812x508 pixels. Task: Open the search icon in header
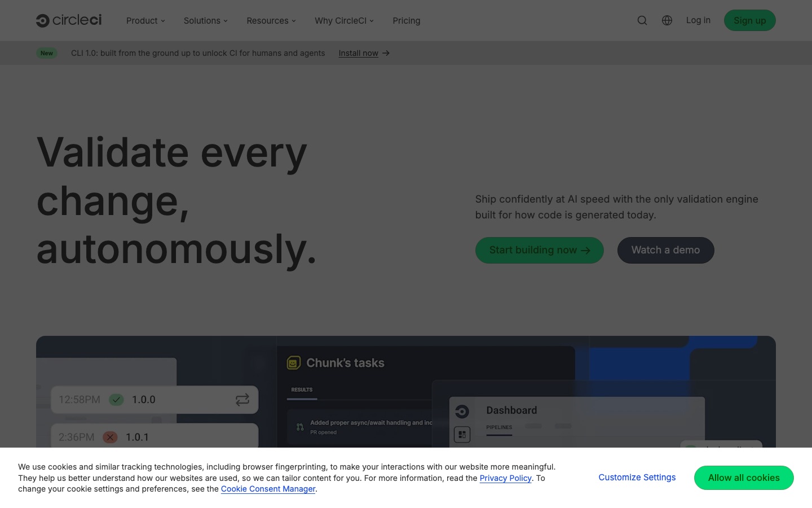point(642,20)
